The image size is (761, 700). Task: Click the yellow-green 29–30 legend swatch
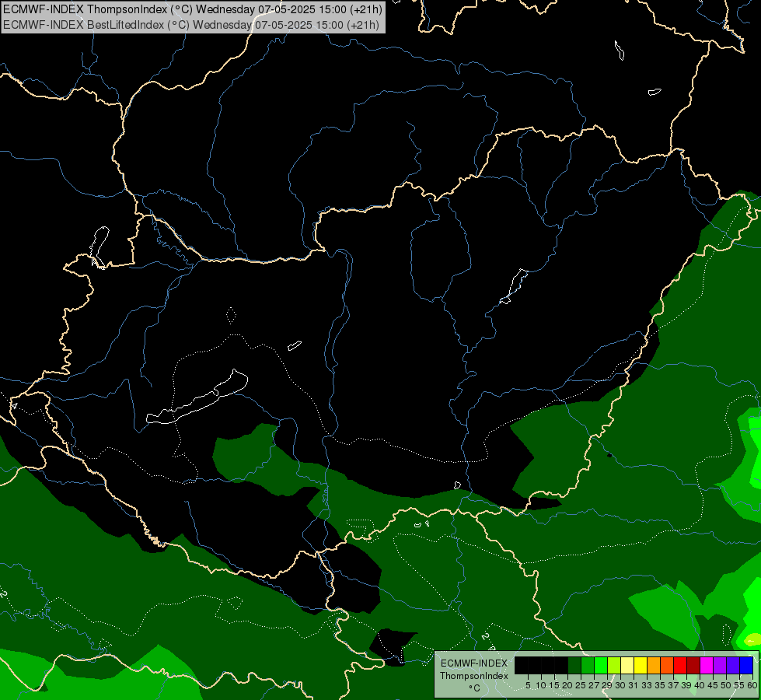[614, 665]
